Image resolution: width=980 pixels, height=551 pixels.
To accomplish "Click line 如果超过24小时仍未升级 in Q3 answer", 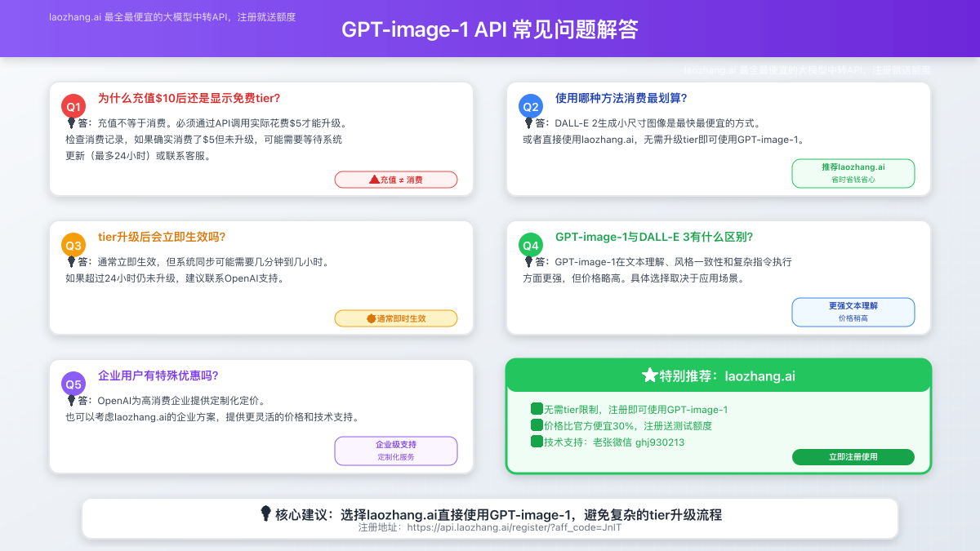I will click(x=176, y=278).
